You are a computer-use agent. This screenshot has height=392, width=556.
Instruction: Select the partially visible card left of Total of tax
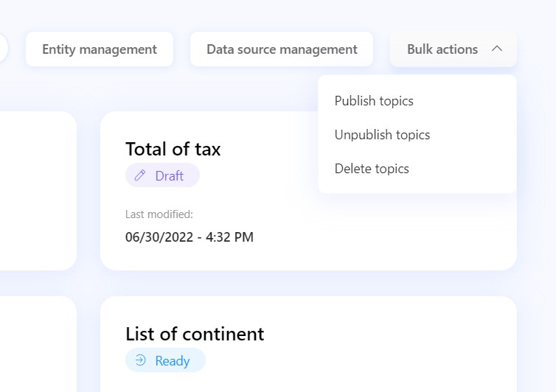coord(37,190)
